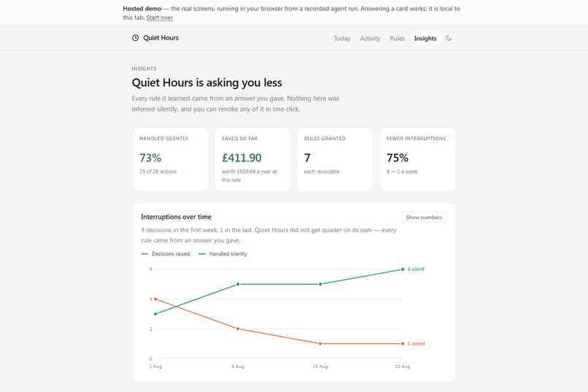Select the Insights tab

pos(425,38)
